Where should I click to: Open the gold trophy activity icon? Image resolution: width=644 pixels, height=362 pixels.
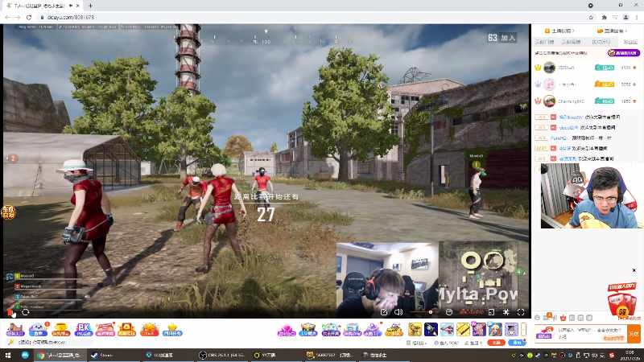pos(61,330)
